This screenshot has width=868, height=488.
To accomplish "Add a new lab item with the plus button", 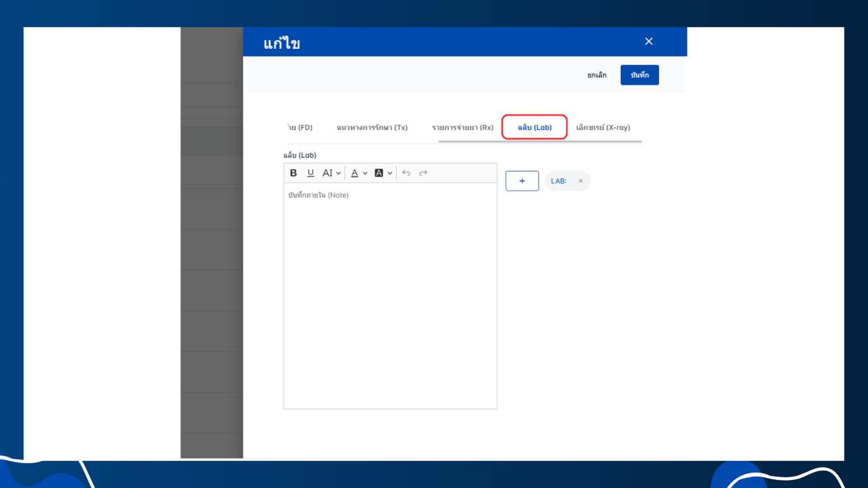I will (522, 181).
